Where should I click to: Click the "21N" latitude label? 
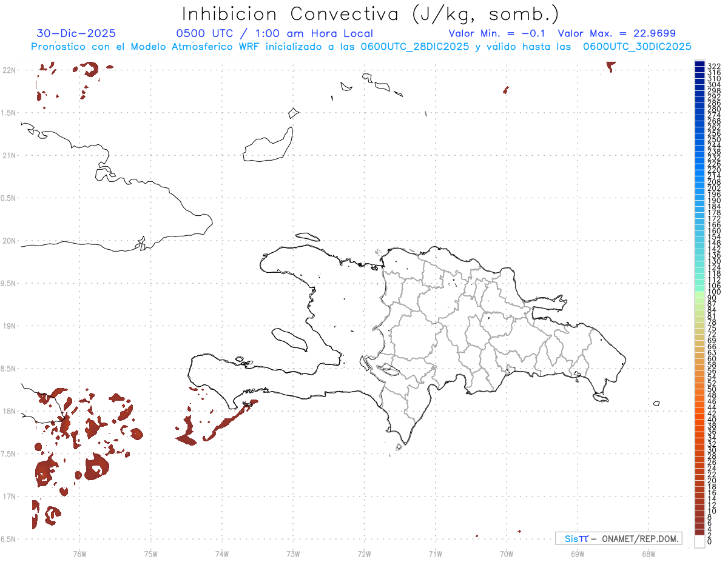pos(9,155)
